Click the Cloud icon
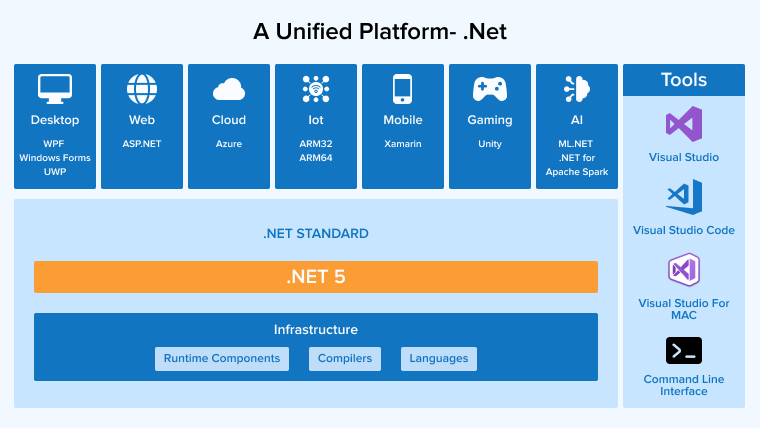Screen dimensions: 760x428 tap(229, 89)
